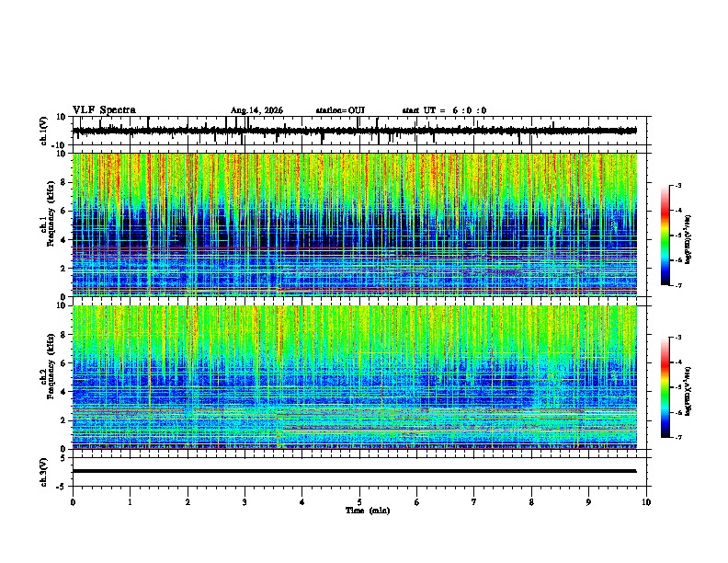Screen dimensions: 728x563
Task: Click the "VLF Spectra" plot title
Action: point(105,110)
